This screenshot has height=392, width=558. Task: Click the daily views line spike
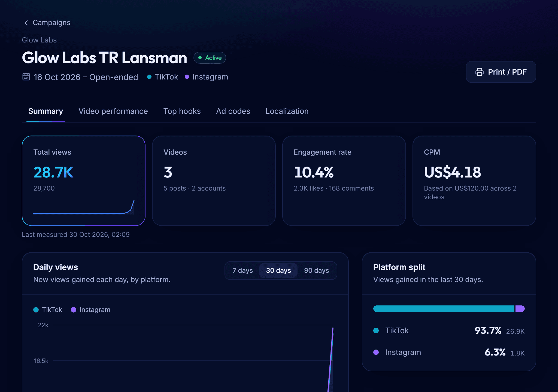click(x=331, y=359)
